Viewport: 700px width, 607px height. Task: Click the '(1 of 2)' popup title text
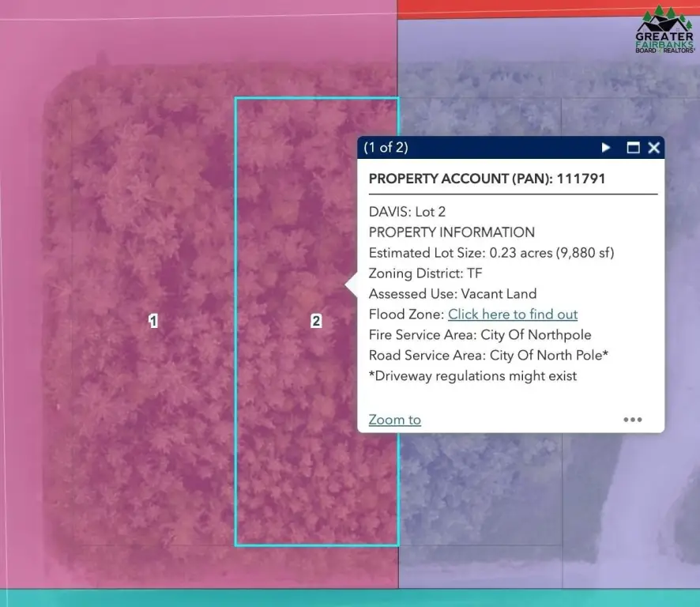pyautogui.click(x=386, y=148)
